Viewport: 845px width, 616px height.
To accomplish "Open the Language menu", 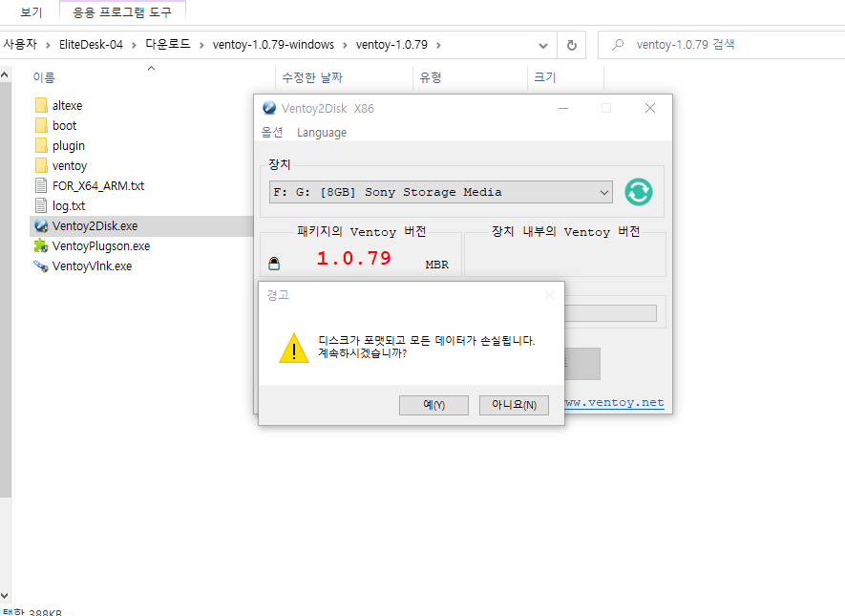I will point(322,133).
